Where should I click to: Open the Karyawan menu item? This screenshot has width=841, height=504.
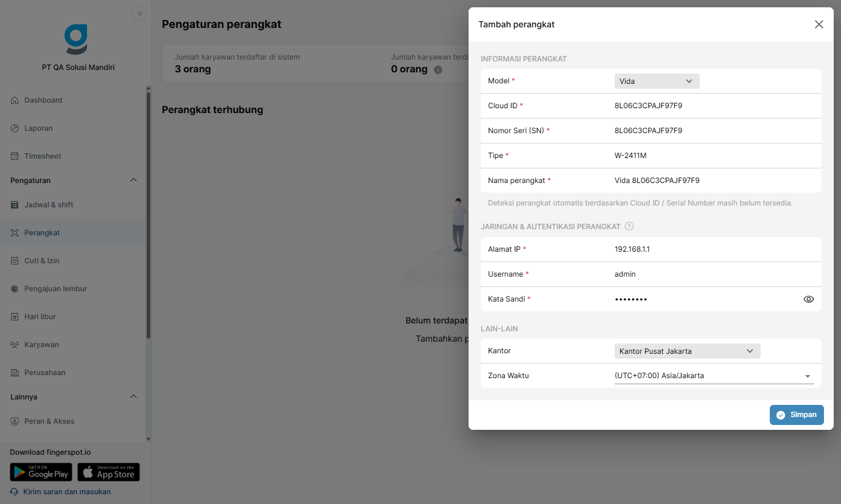(x=72, y=345)
